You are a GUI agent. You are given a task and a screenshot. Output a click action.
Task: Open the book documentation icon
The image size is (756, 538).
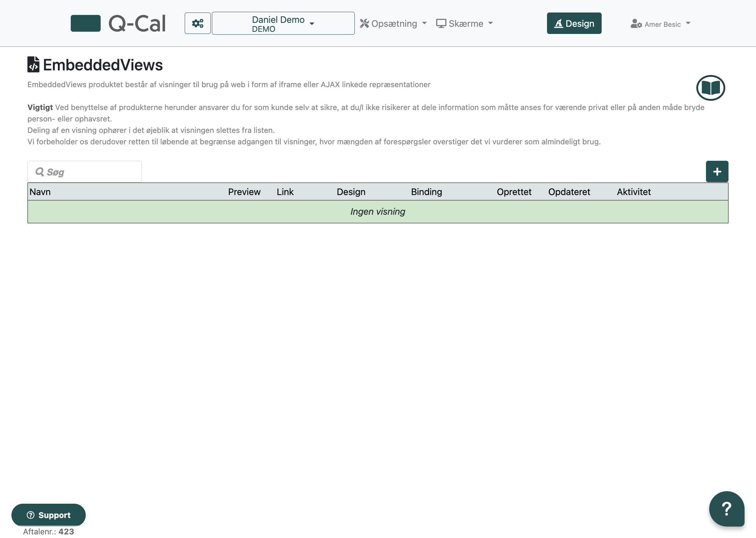coord(711,88)
